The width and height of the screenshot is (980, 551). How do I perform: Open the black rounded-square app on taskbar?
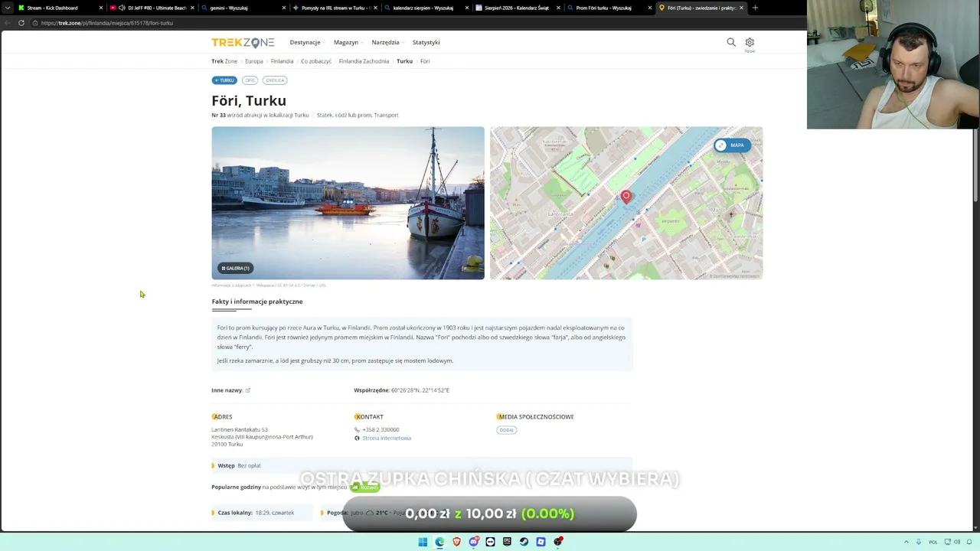click(490, 542)
